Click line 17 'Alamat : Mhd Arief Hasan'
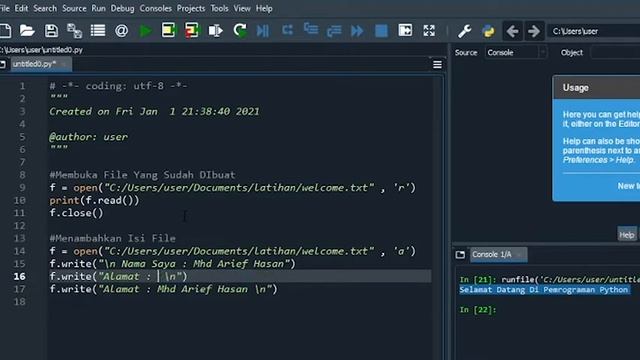The height and width of the screenshot is (360, 640). click(x=163, y=289)
